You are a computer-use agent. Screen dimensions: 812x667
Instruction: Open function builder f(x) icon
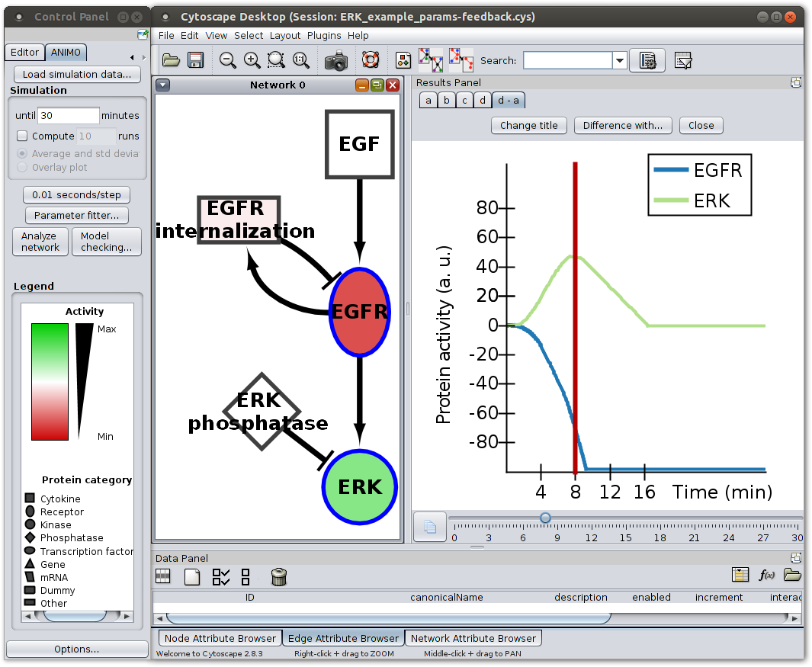(766, 575)
